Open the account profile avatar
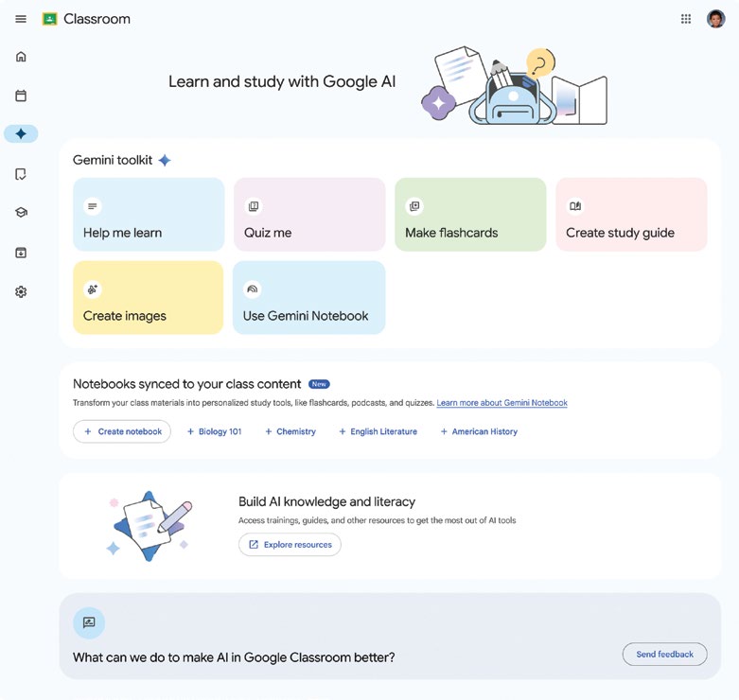 [715, 19]
